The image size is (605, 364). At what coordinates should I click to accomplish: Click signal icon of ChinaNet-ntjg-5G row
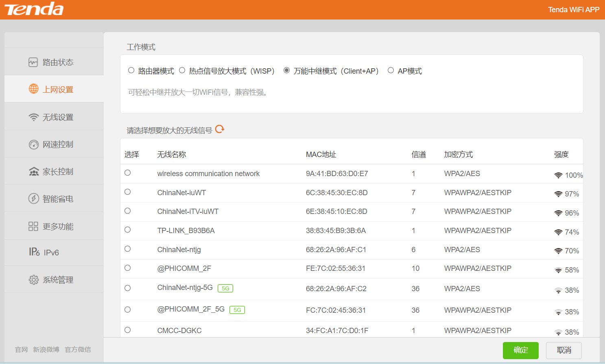pyautogui.click(x=558, y=290)
